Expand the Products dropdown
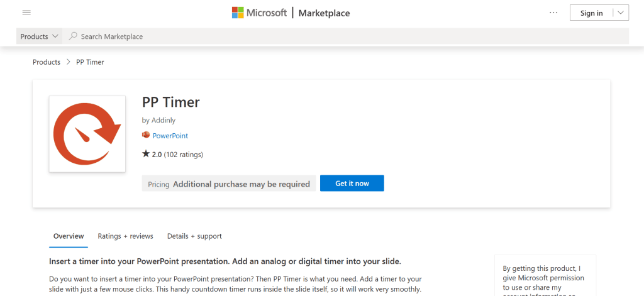 [x=40, y=36]
